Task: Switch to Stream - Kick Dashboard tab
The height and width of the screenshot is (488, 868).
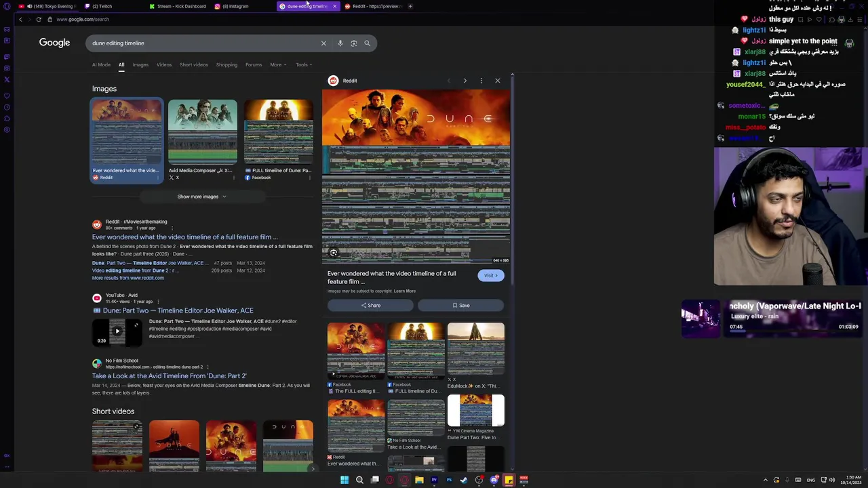Action: click(178, 6)
